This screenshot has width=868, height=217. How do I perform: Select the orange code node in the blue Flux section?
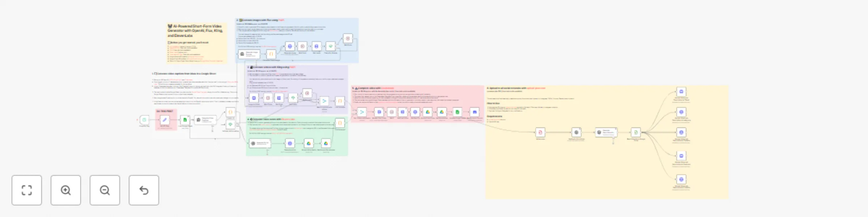point(271,54)
